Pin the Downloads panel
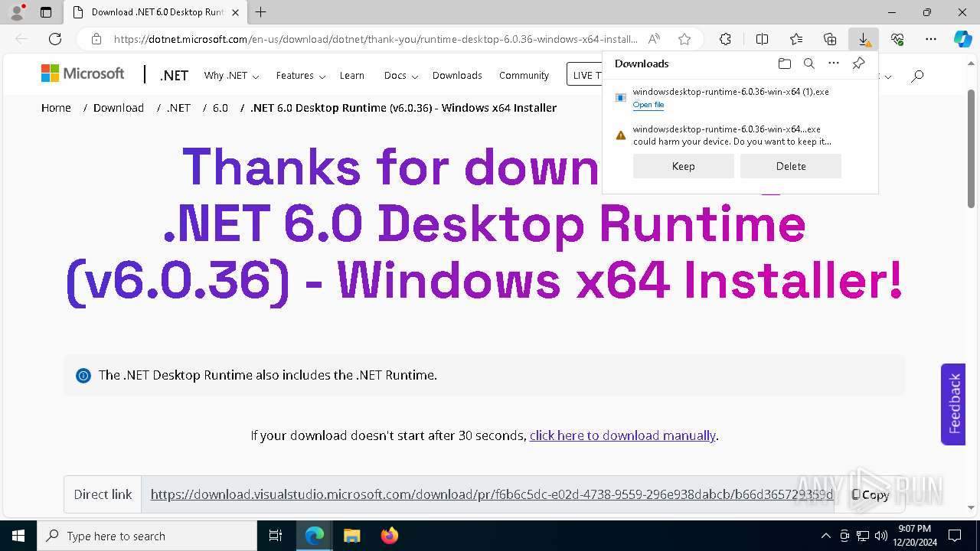The width and height of the screenshot is (980, 551). coord(858,64)
